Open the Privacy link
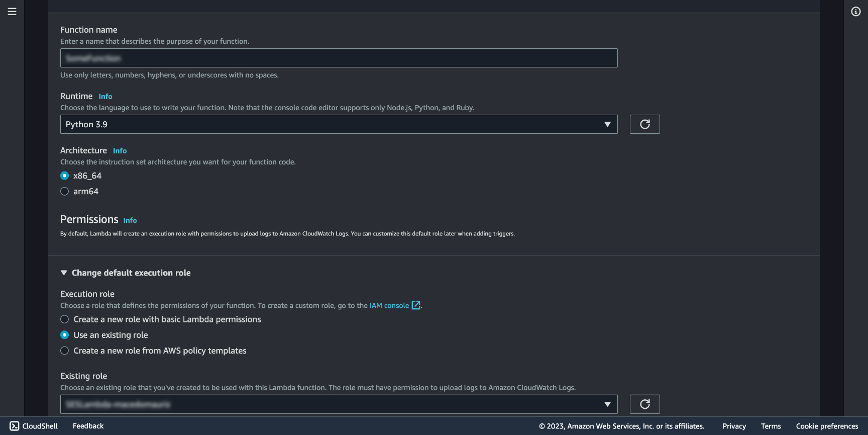 point(734,426)
